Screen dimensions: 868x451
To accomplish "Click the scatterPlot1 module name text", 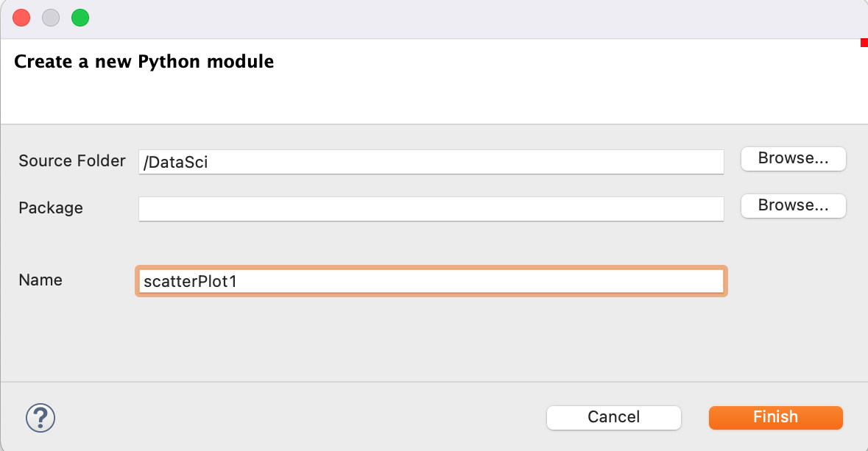I will 190,281.
